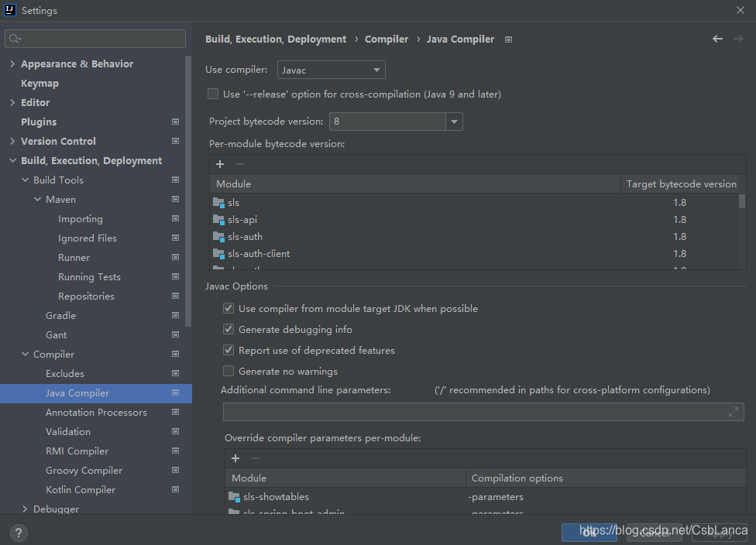Open the help question mark button

19,533
